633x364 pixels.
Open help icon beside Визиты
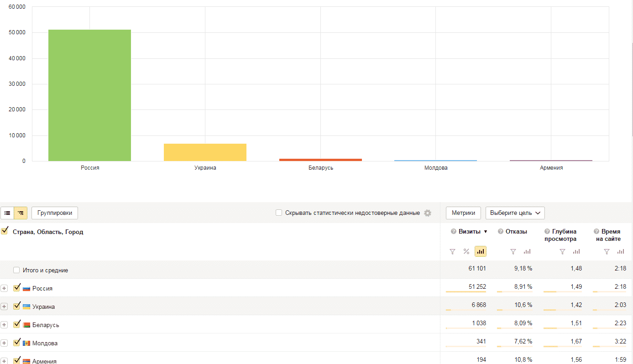[x=454, y=232]
